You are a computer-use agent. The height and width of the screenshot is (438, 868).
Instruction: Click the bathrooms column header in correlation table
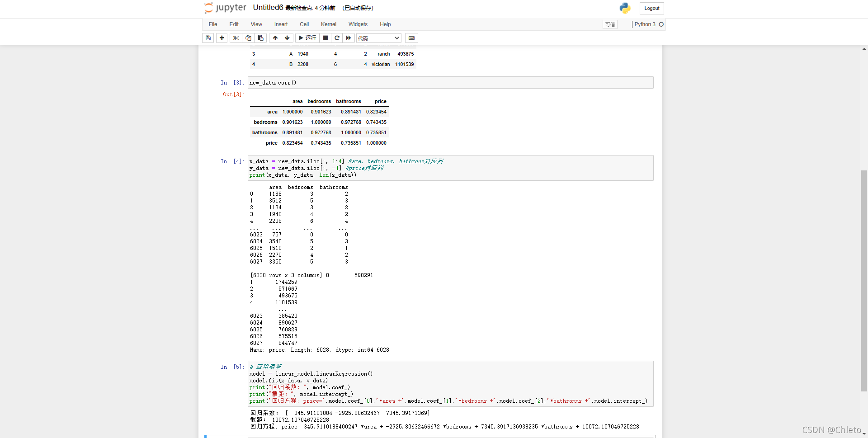[349, 102]
